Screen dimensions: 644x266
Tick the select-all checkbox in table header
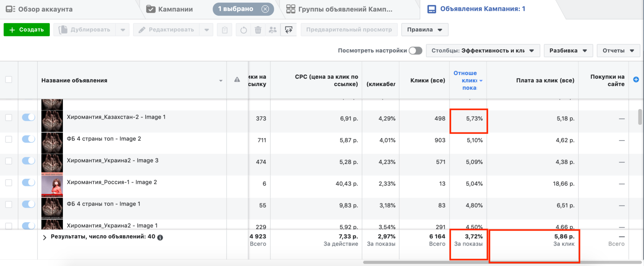point(8,79)
